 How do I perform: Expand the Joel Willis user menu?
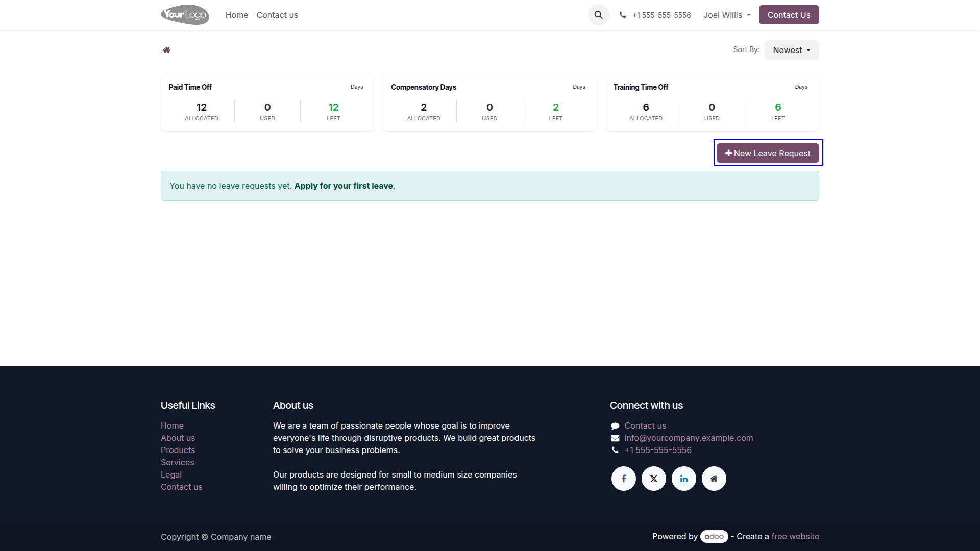[727, 15]
